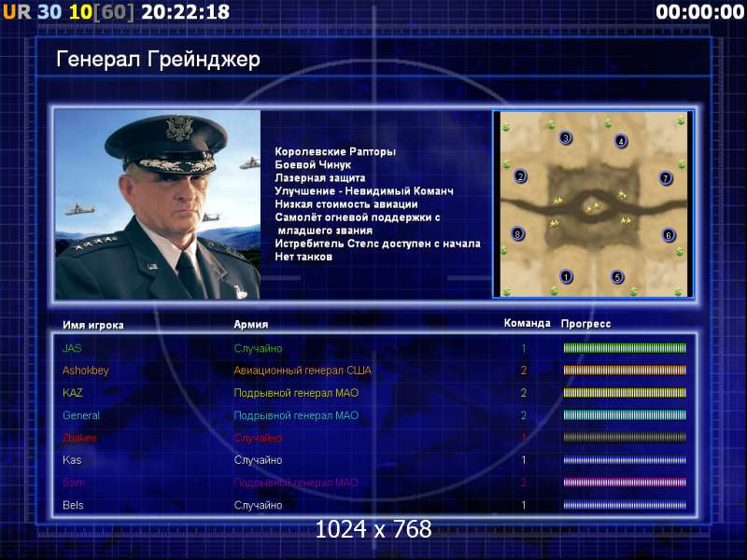Choose start position 8 on the map

517,233
